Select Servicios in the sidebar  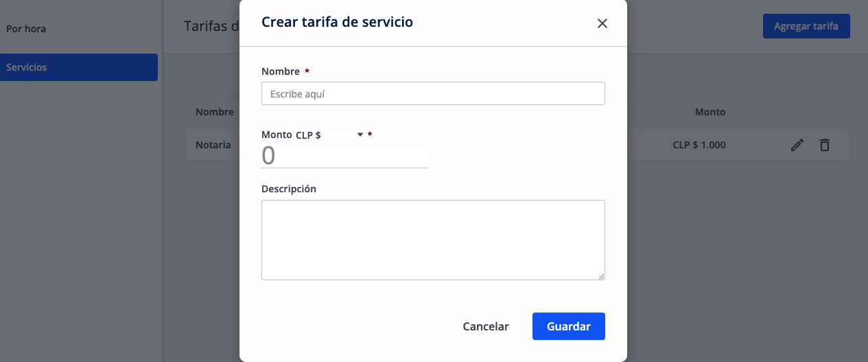tap(79, 67)
